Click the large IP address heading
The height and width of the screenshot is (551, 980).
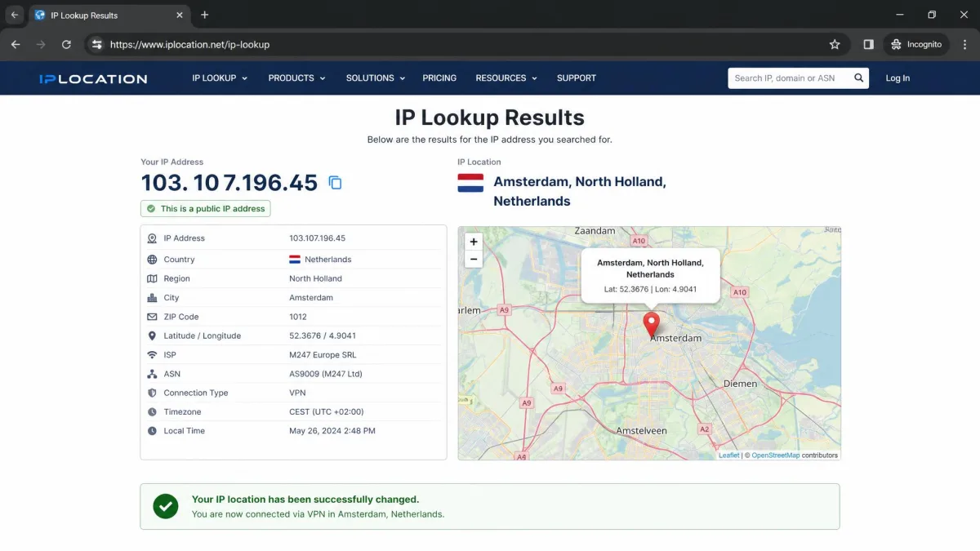[229, 183]
